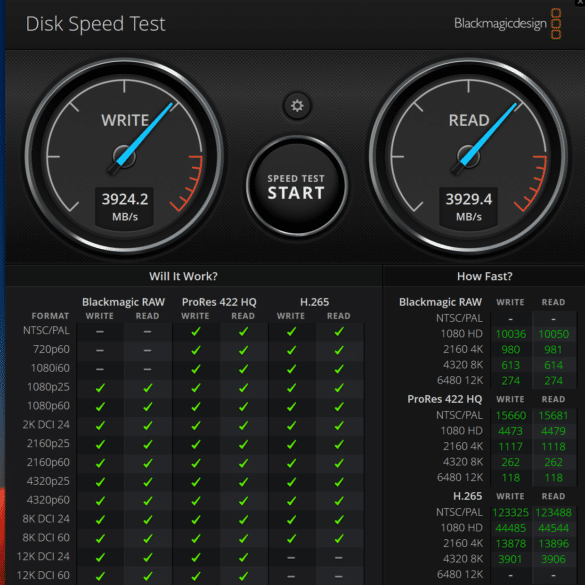Click the Blackmagicdesign logo
585x585 pixels.
(x=507, y=24)
